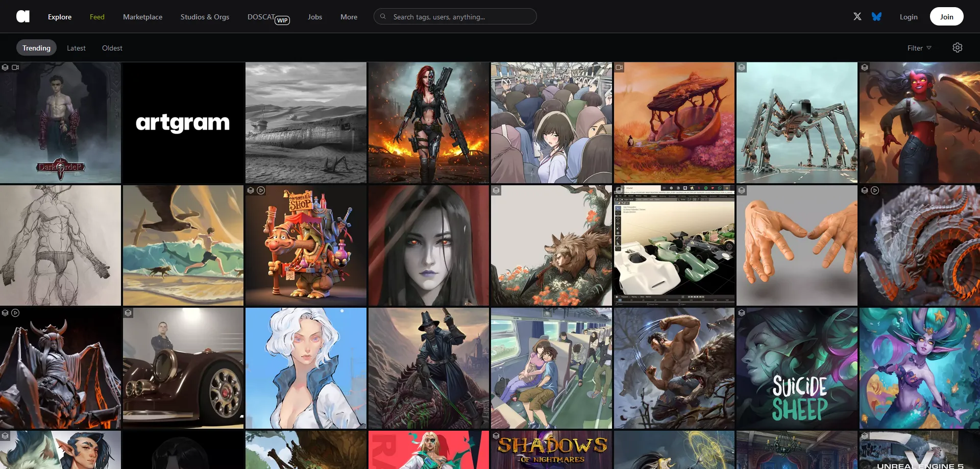This screenshot has height=469, width=980.
Task: Click the search magnifier icon
Action: (x=383, y=16)
